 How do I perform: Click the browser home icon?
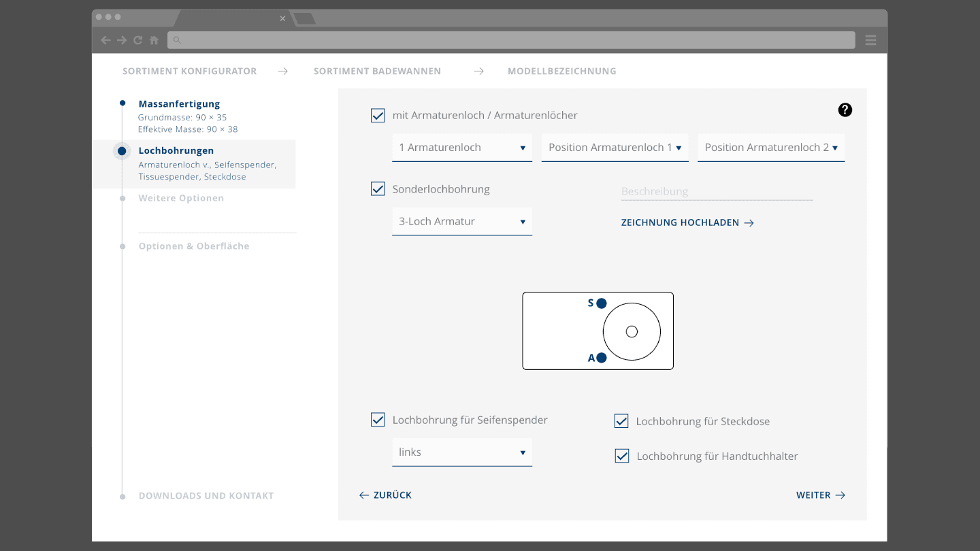click(x=154, y=40)
